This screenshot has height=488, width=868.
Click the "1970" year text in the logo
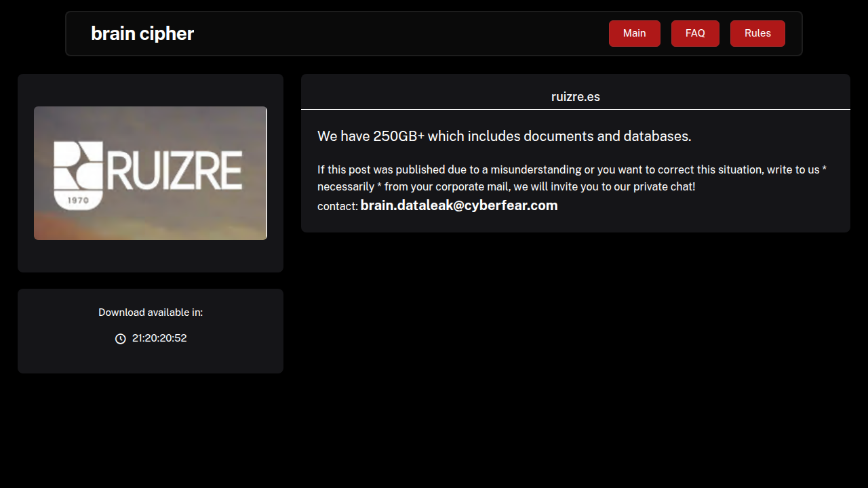click(77, 201)
